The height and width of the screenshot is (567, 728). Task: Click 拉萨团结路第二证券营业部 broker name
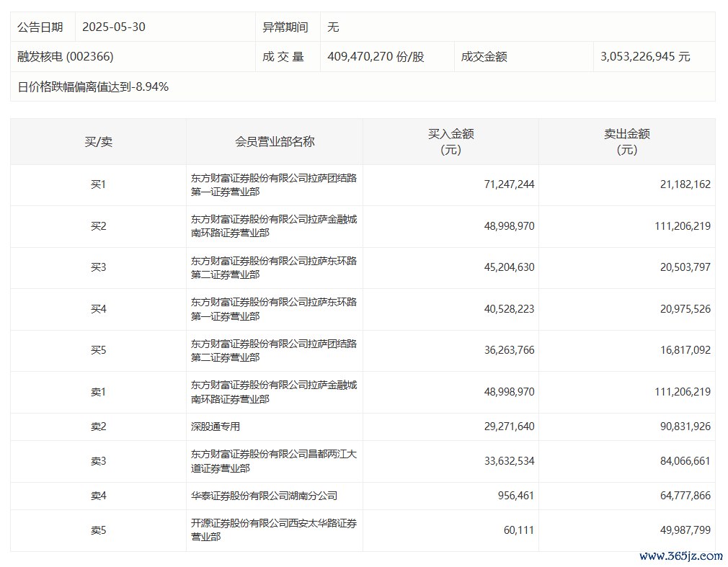[x=274, y=350]
